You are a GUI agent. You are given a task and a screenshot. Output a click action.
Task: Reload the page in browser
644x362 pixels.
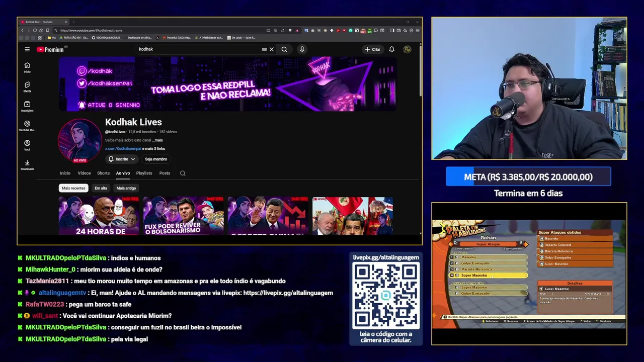click(x=35, y=30)
